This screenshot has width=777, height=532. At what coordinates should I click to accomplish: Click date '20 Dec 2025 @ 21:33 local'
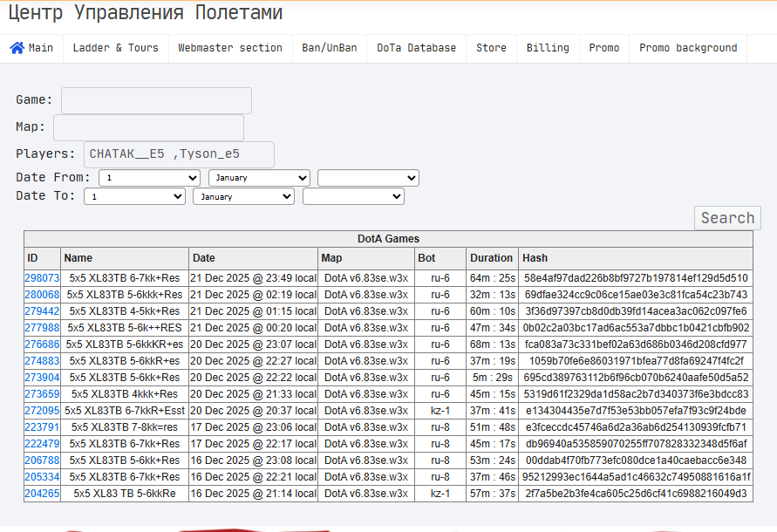click(x=253, y=394)
